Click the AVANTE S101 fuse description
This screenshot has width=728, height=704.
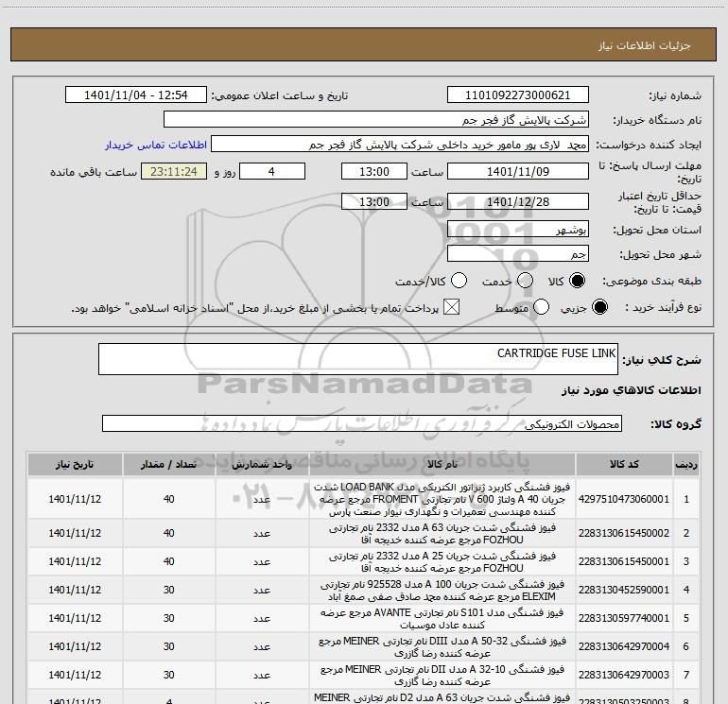pyautogui.click(x=442, y=619)
